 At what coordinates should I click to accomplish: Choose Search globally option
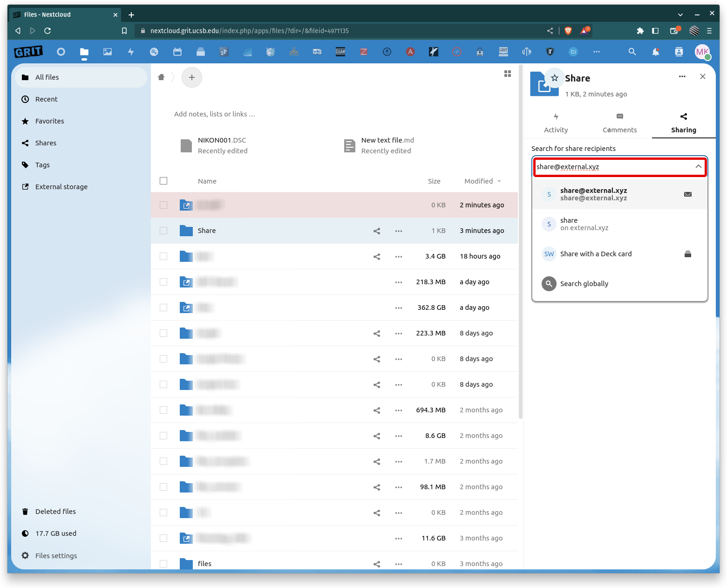(619, 284)
